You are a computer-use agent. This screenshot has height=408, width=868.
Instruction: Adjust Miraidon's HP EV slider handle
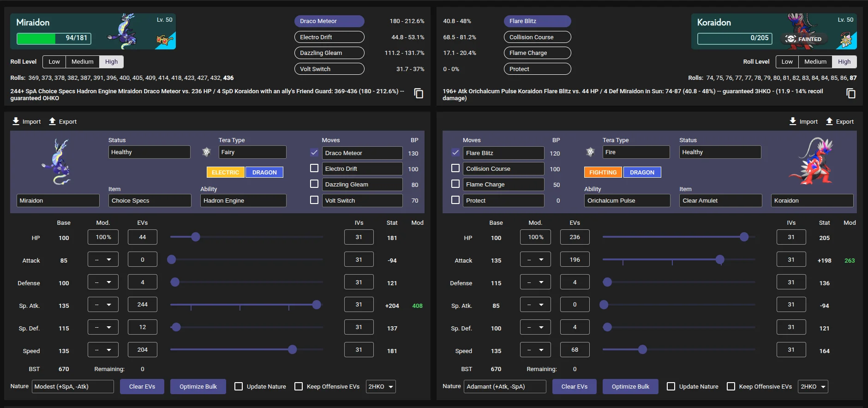[x=196, y=237]
